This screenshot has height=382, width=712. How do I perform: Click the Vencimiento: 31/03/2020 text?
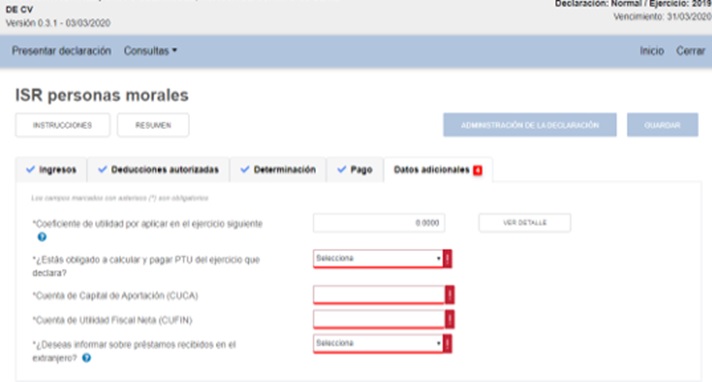[x=663, y=17]
